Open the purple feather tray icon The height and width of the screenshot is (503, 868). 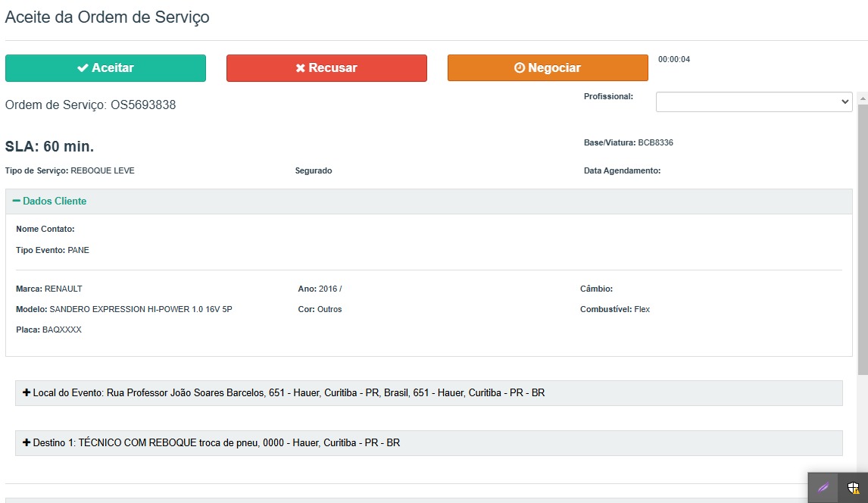[x=823, y=488]
